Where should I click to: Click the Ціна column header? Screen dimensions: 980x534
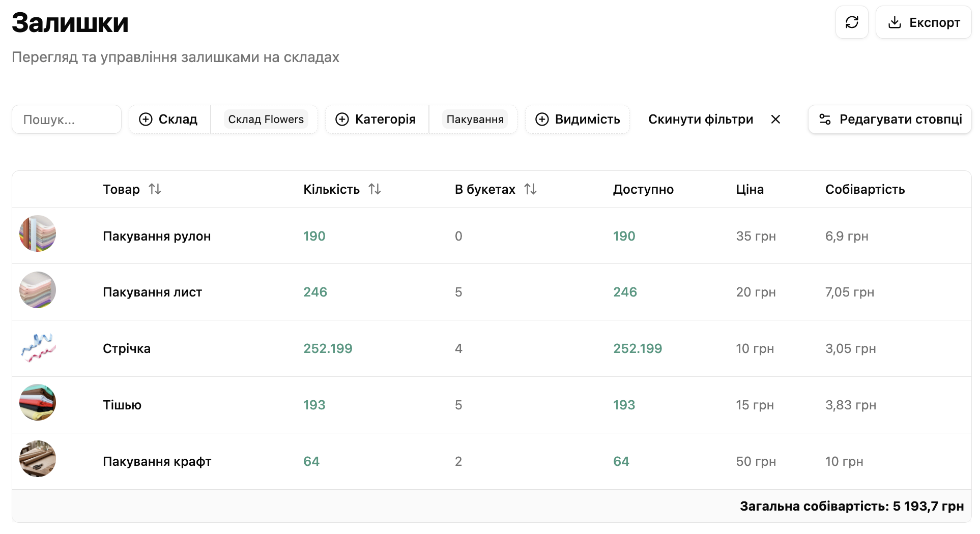pyautogui.click(x=750, y=190)
